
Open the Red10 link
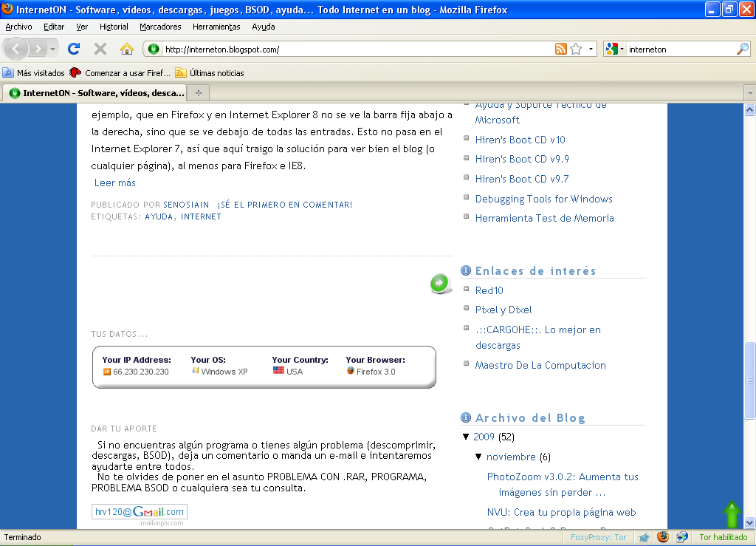[489, 290]
